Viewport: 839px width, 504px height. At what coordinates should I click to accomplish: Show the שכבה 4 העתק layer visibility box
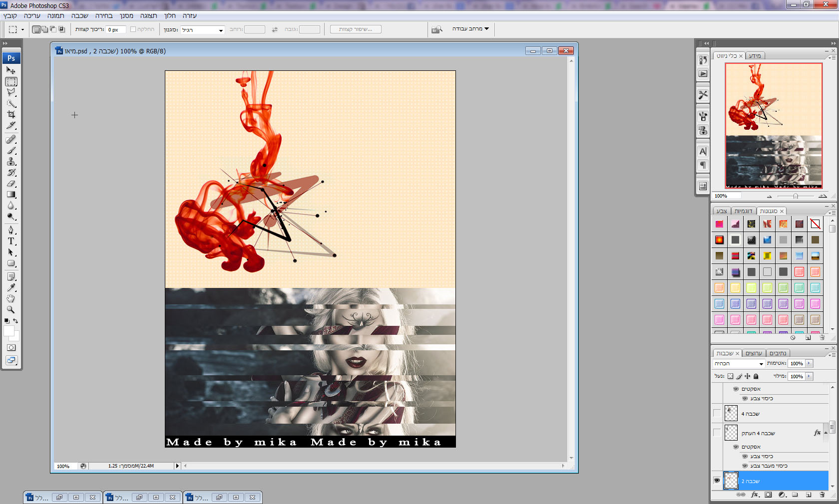pyautogui.click(x=717, y=433)
